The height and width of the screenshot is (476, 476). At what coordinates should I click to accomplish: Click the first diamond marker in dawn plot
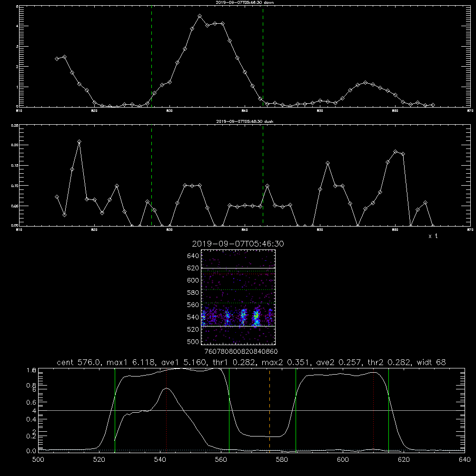click(x=57, y=59)
